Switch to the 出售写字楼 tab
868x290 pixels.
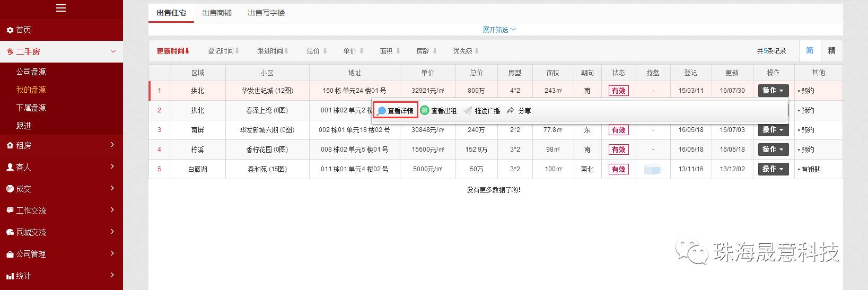[x=266, y=13]
